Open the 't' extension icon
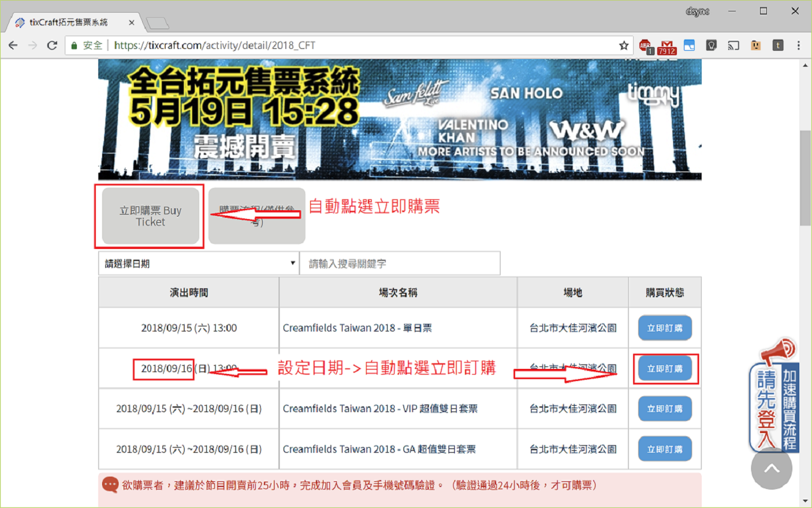812x508 pixels. coord(778,46)
